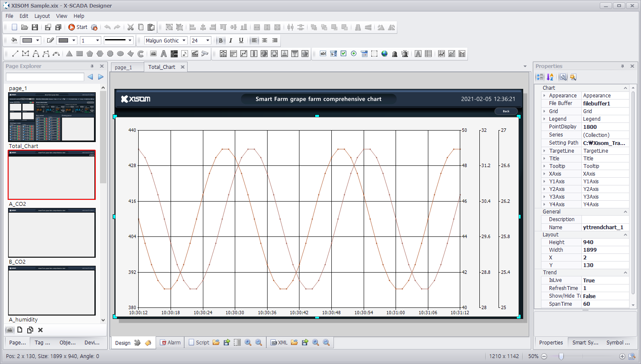Viewport: 641px width, 364px height.
Task: Pin the Properties panel
Action: pos(622,66)
